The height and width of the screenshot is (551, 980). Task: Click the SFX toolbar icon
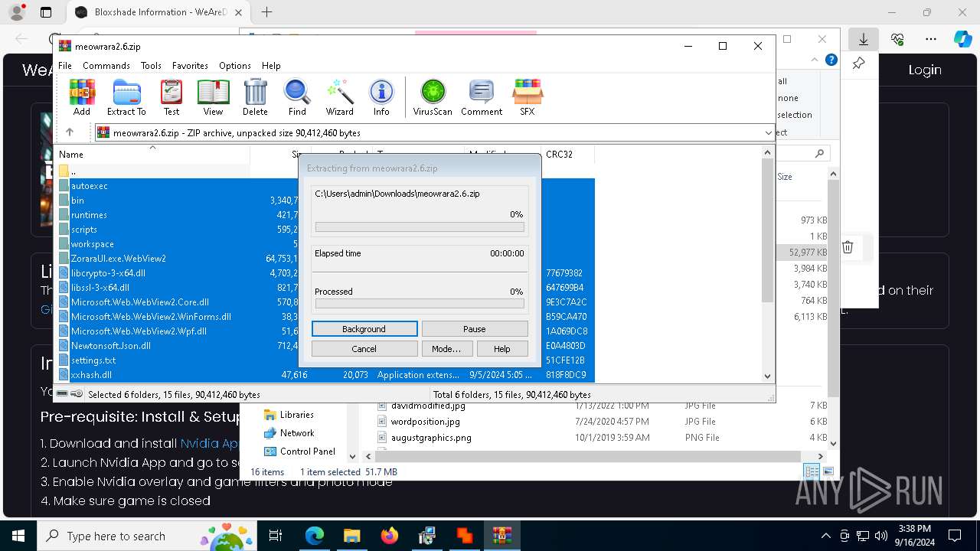pos(528,97)
